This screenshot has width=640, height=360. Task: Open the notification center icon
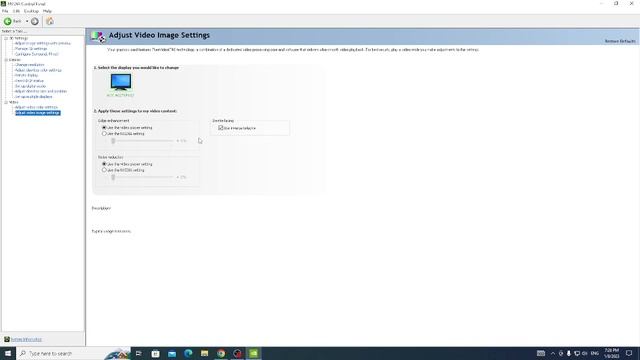pos(629,353)
